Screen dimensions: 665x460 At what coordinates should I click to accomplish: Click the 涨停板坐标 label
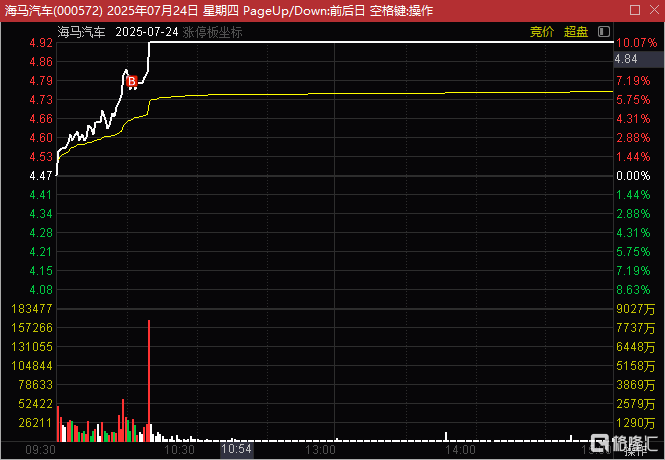coord(212,32)
